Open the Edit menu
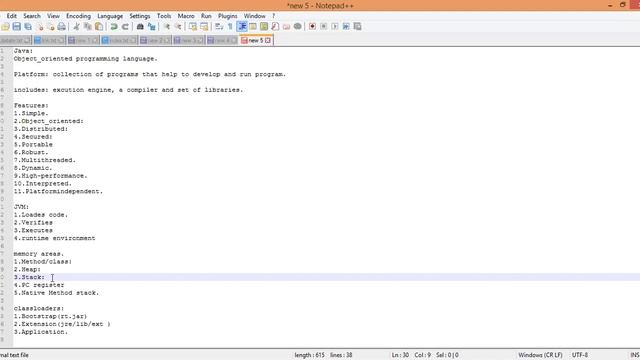Screen dimensions: 640x360 (11, 16)
